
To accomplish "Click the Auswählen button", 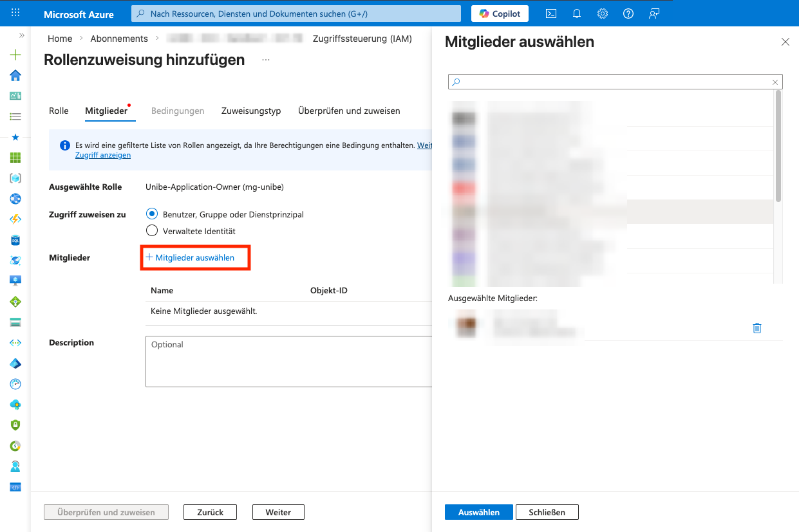I will pos(478,512).
